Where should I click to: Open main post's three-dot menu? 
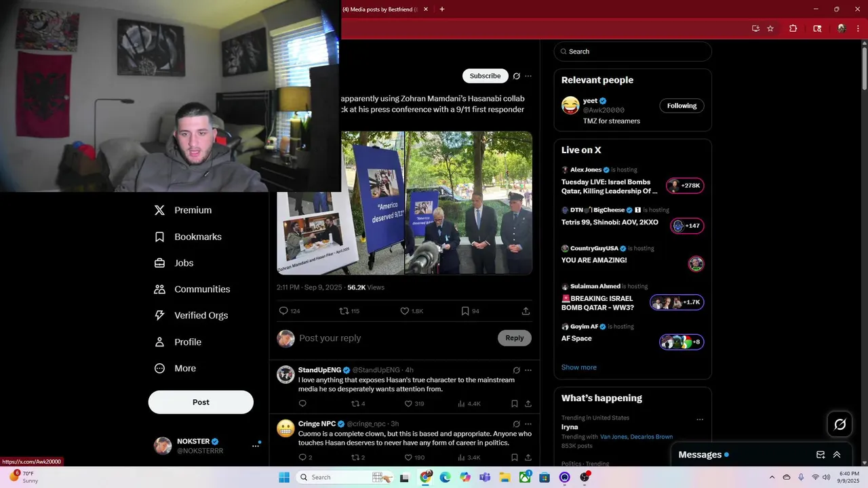pos(528,76)
